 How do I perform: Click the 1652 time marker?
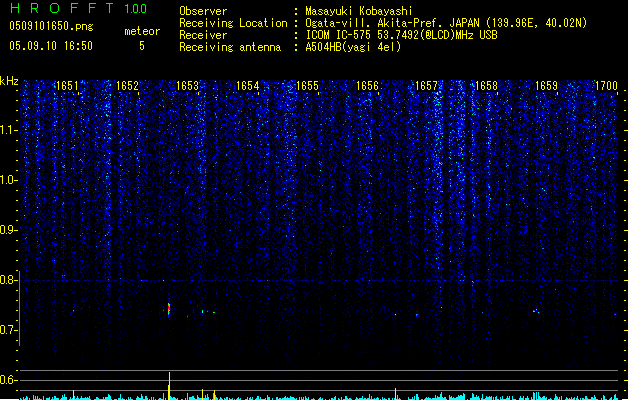point(127,86)
